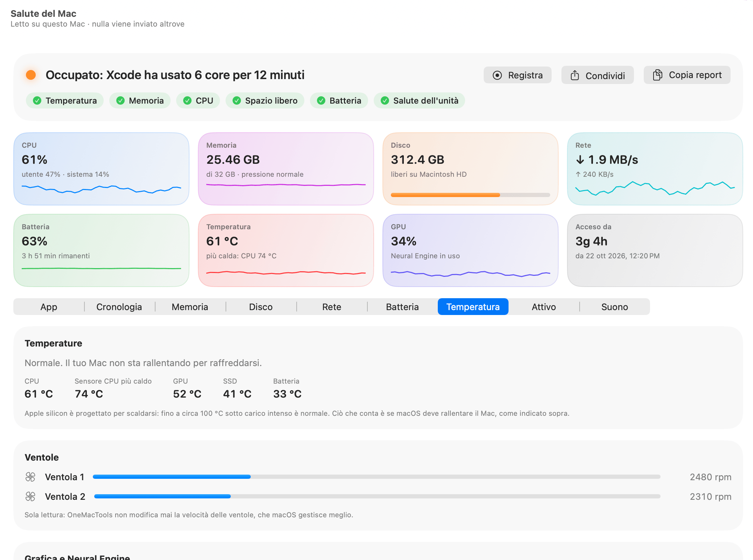Open the Acceso da 3g 4h card

point(655,250)
